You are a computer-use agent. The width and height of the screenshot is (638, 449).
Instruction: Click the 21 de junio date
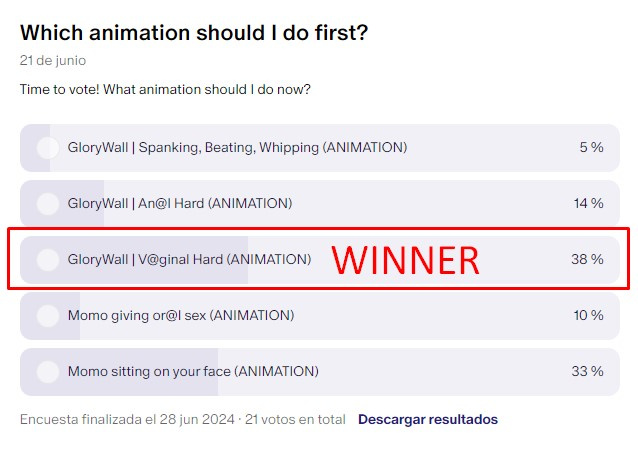coord(53,61)
